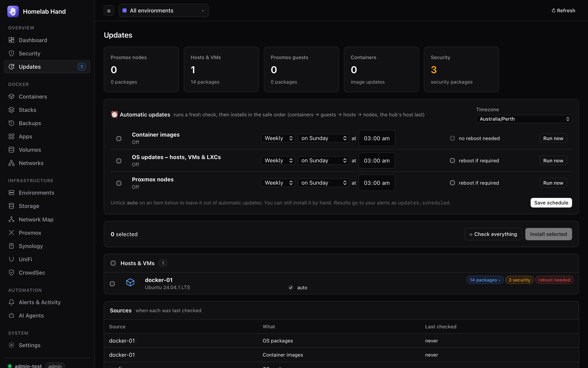The image size is (588, 368).
Task: Open Weekly frequency dropdown for Proxmox nodes
Action: tap(278, 183)
